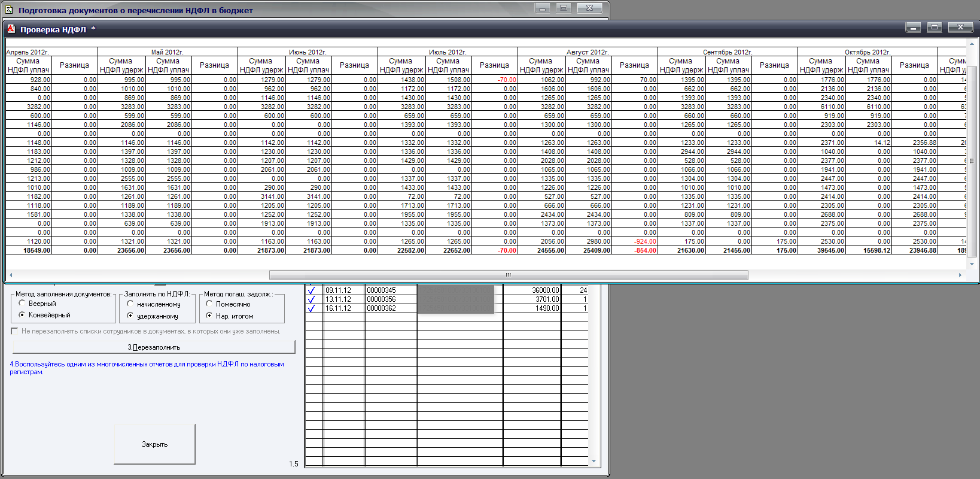Viewport: 980px width, 479px height.
Task: Select red -924.00 difference in August
Action: pyautogui.click(x=635, y=241)
